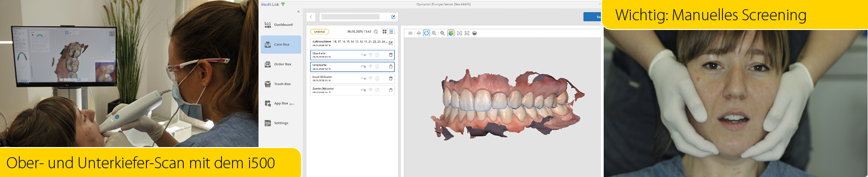Viewport: 868px width, 177px height.
Task: Click the capture screenshot frame icon
Action: click(459, 33)
